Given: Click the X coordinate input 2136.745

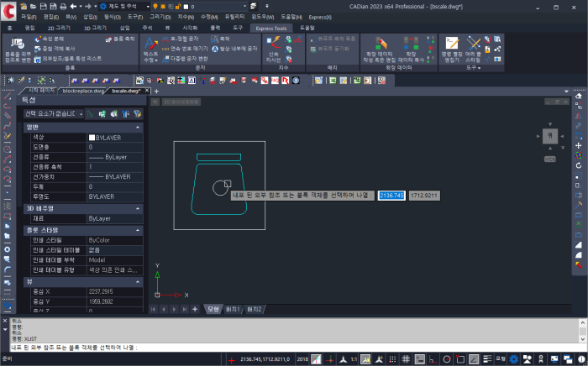Looking at the screenshot, I should (x=391, y=196).
